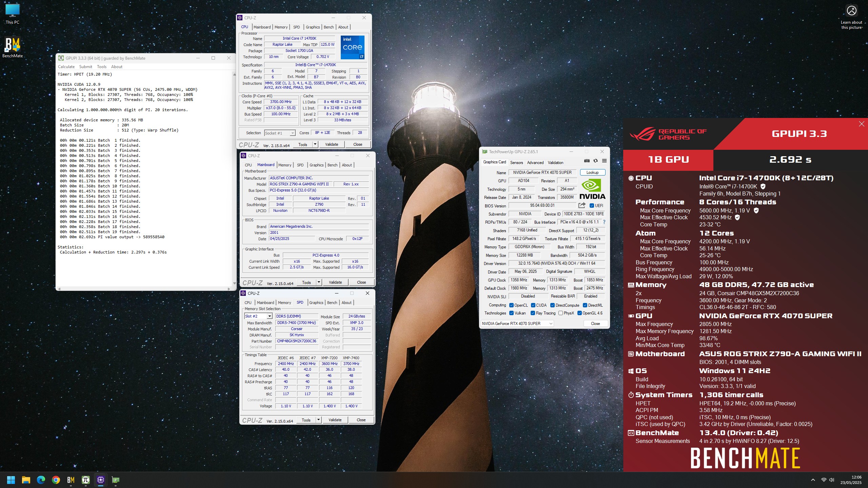The image size is (868, 488).
Task: Toggle the UEFI checkbox in GPU-Z
Action: click(x=592, y=206)
